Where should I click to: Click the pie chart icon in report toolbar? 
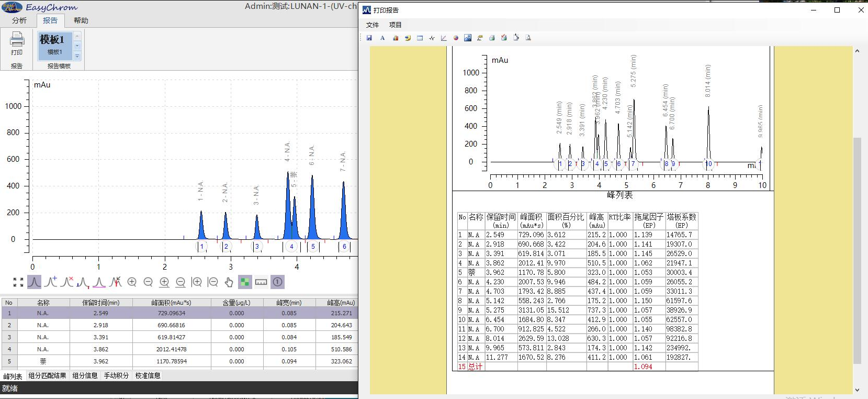(456, 38)
